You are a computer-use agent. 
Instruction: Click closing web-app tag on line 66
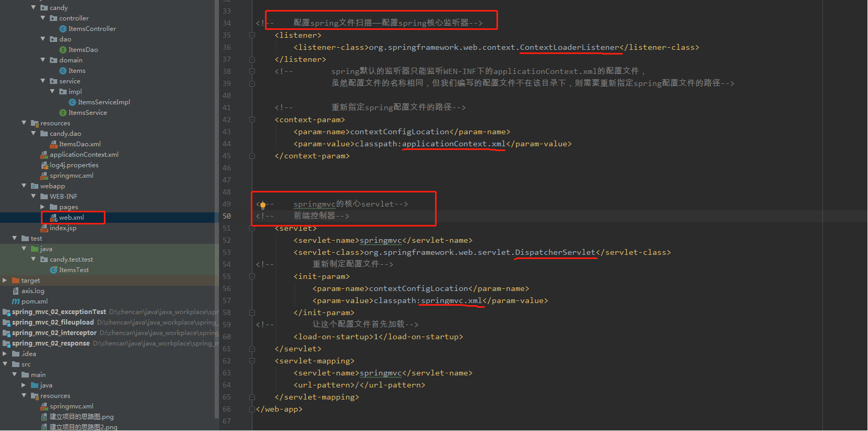pos(279,409)
